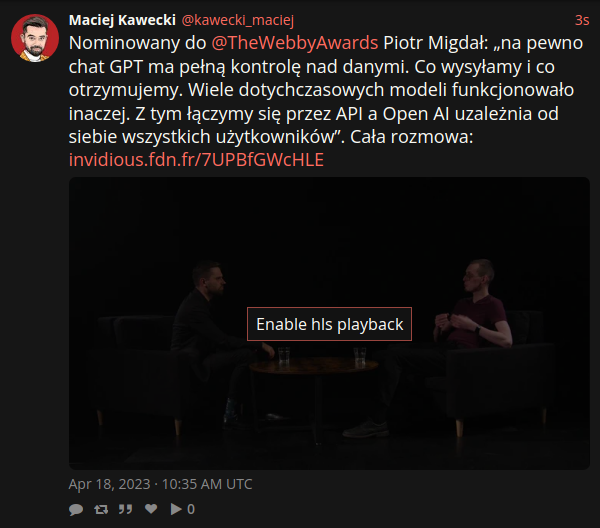The height and width of the screenshot is (528, 600).
Task: Click the dark upper area of the video preview
Action: [329, 218]
